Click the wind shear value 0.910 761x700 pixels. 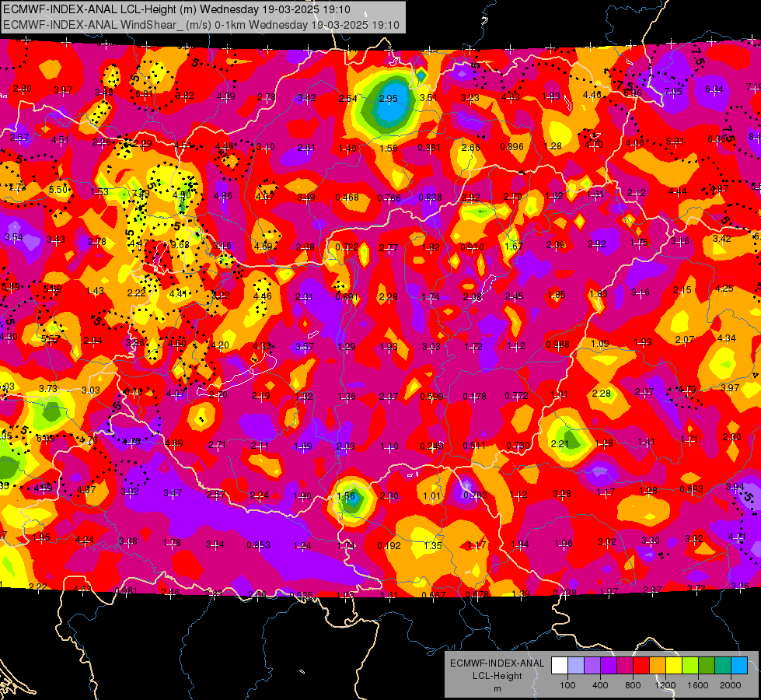(473, 247)
